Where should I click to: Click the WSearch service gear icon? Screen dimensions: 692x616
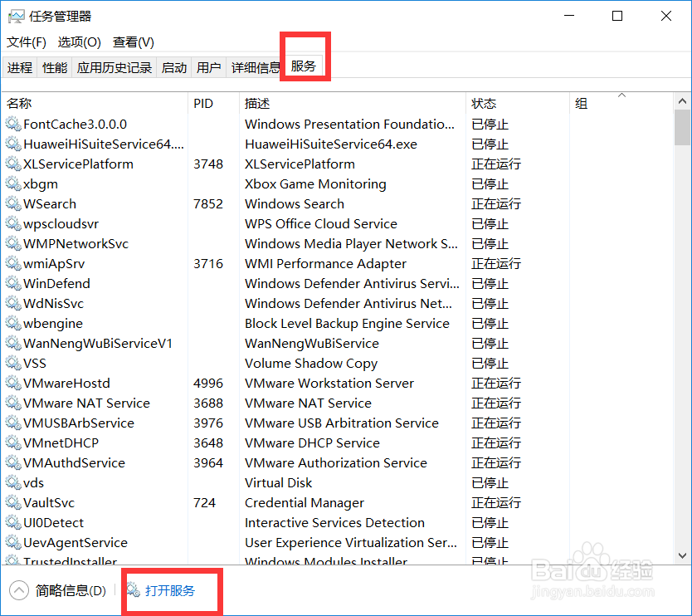click(14, 203)
